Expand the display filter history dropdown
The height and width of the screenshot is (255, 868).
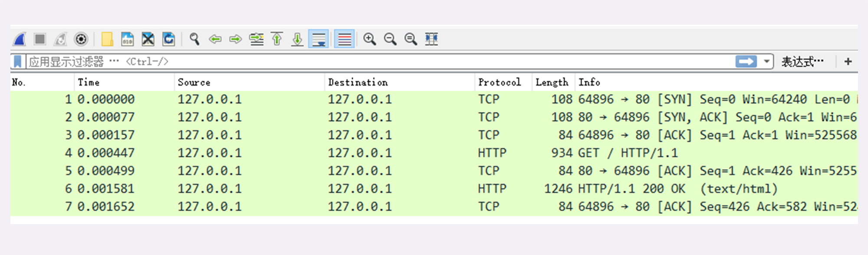click(767, 62)
